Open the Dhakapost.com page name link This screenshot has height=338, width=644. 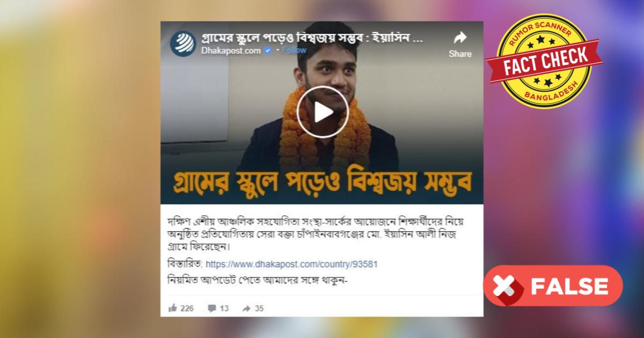231,50
